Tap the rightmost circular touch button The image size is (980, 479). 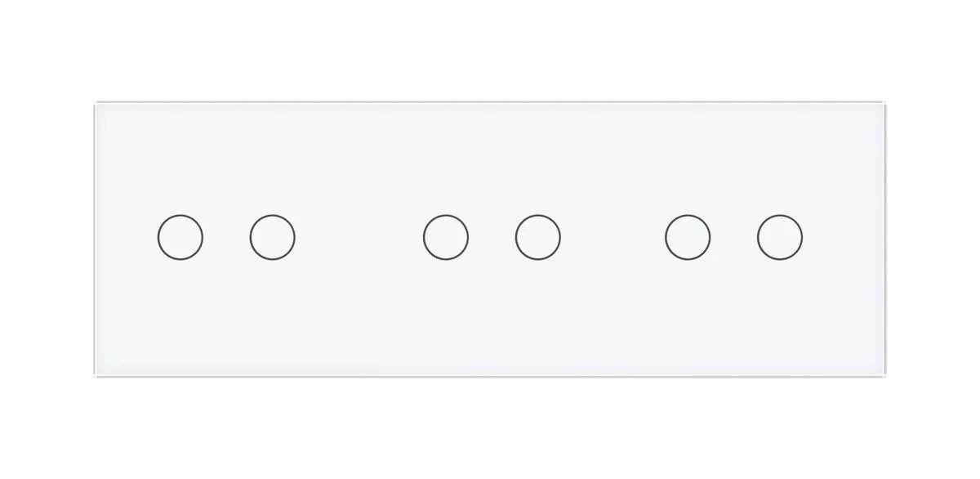click(x=780, y=238)
